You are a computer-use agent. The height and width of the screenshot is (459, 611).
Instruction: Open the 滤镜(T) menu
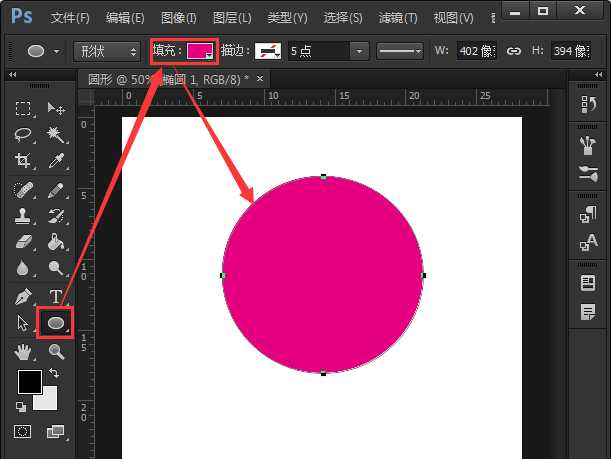pyautogui.click(x=398, y=18)
